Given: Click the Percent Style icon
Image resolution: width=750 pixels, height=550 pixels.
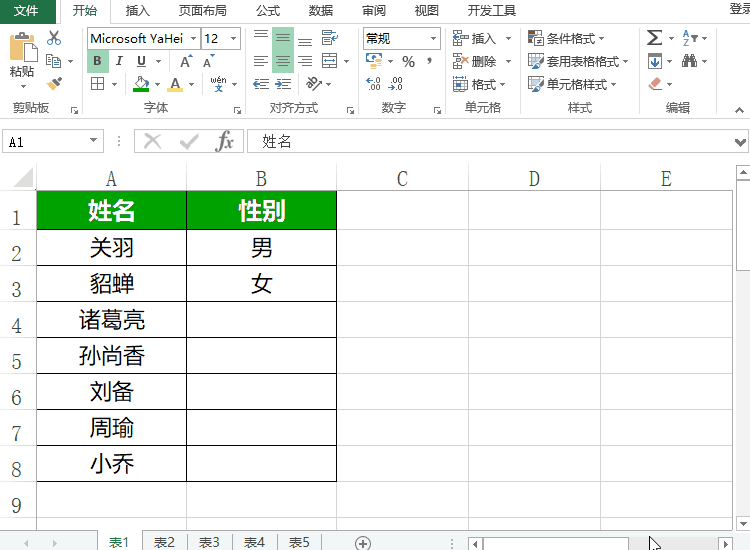Looking at the screenshot, I should point(408,61).
